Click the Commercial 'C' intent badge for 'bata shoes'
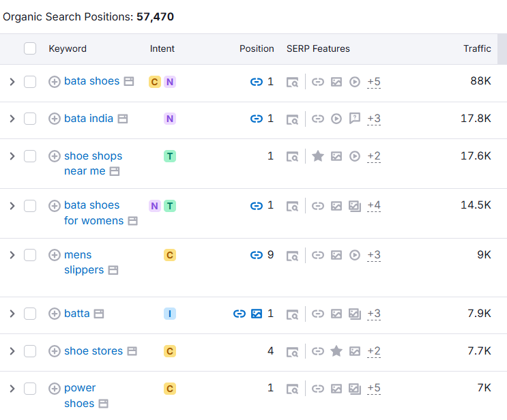 (155, 82)
